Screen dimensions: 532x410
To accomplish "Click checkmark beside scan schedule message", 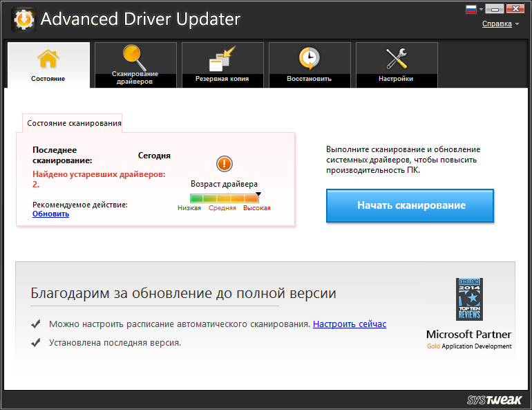I will 36,324.
